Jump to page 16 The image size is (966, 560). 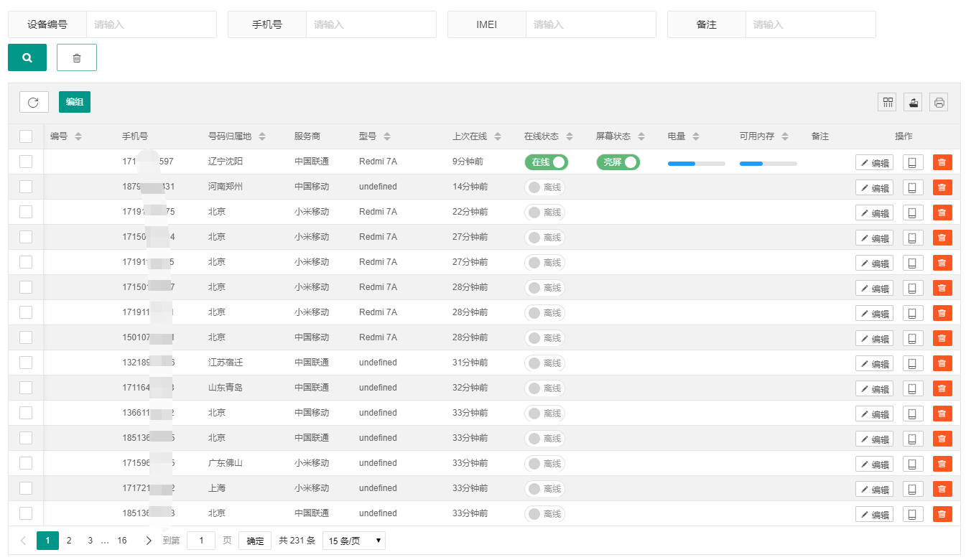[x=122, y=541]
